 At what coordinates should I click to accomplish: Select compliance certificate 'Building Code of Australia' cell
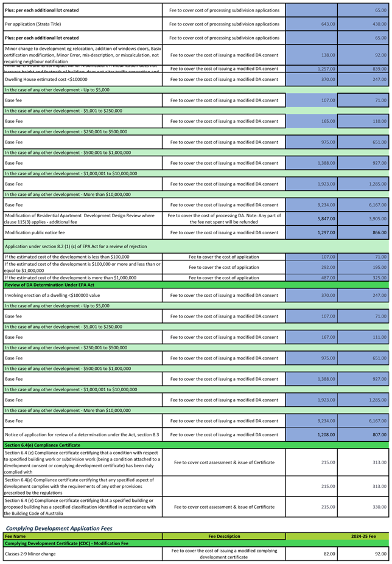pos(83,507)
